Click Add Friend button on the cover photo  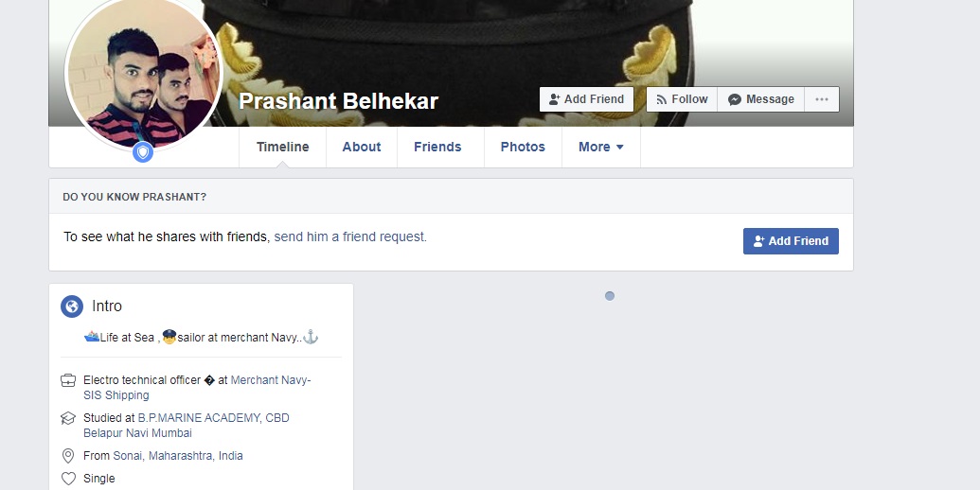coord(586,99)
